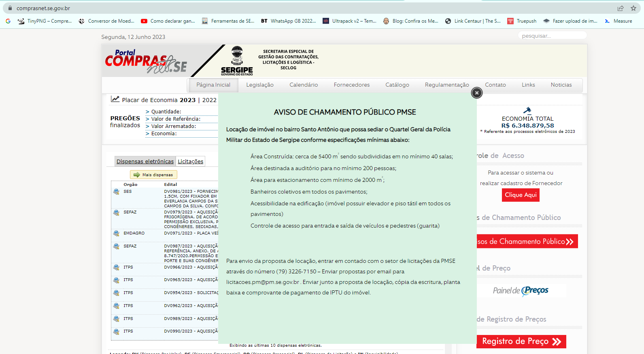Open the Registro de Preço button

[521, 341]
